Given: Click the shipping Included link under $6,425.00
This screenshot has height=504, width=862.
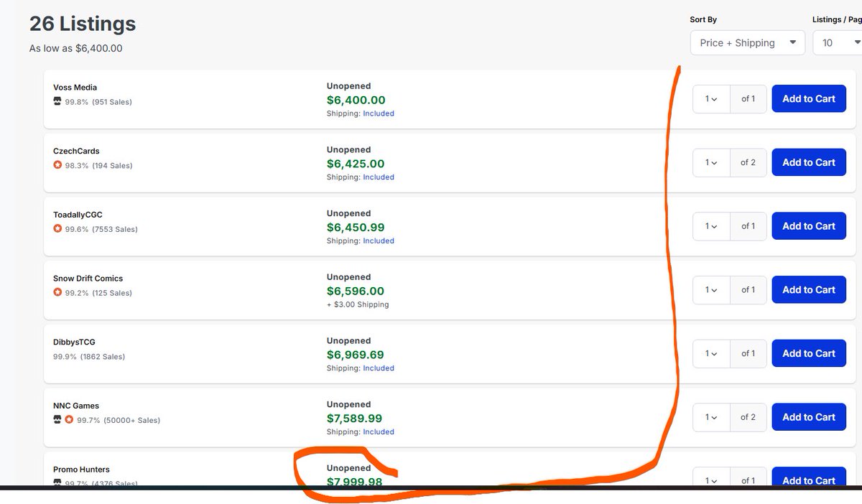Looking at the screenshot, I should pos(379,177).
